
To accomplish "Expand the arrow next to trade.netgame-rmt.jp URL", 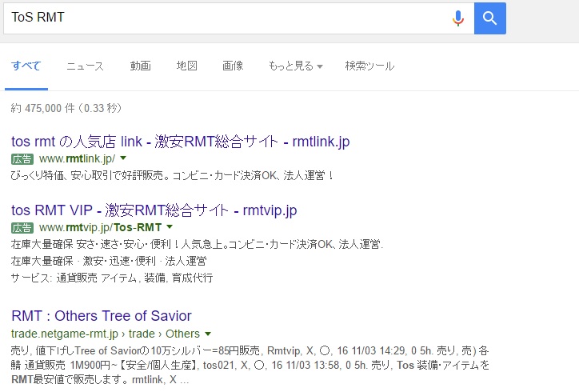I will (208, 334).
